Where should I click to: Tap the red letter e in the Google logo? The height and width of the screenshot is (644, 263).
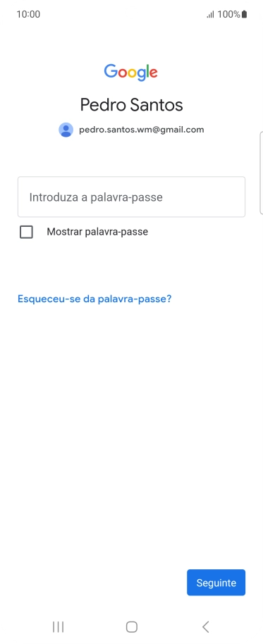pos(153,73)
